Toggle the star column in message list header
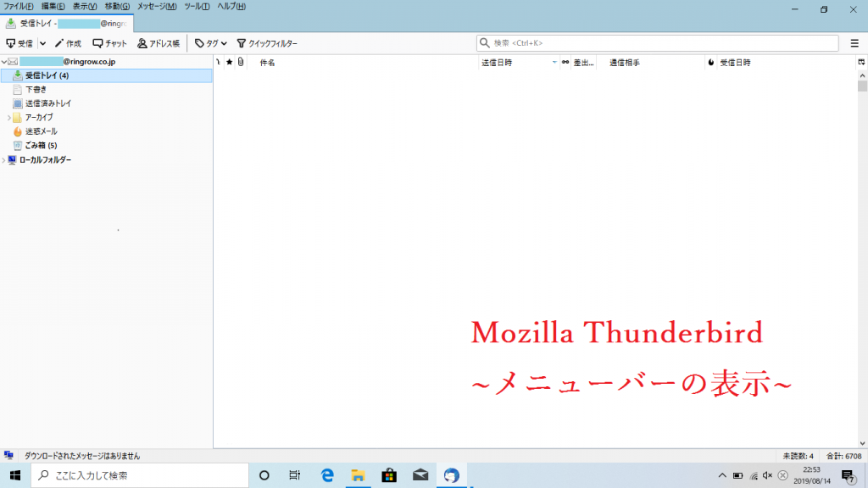Viewport: 868px width, 488px height. (x=229, y=62)
